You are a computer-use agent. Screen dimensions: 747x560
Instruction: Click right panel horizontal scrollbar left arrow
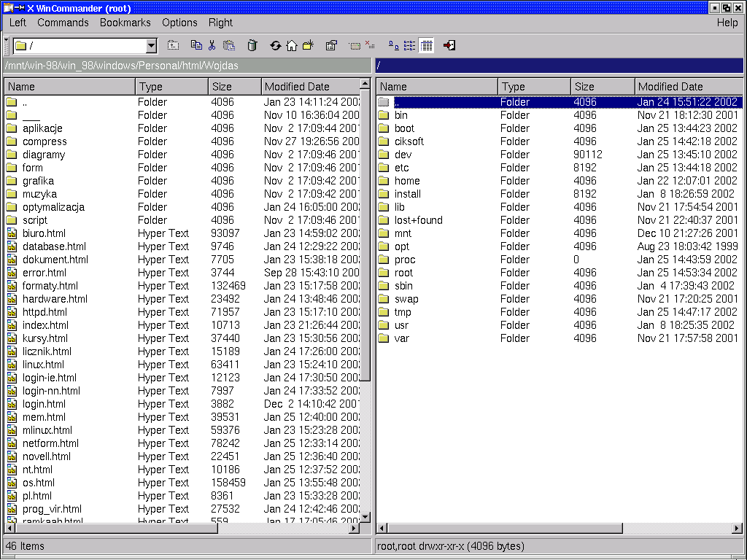pyautogui.click(x=382, y=528)
